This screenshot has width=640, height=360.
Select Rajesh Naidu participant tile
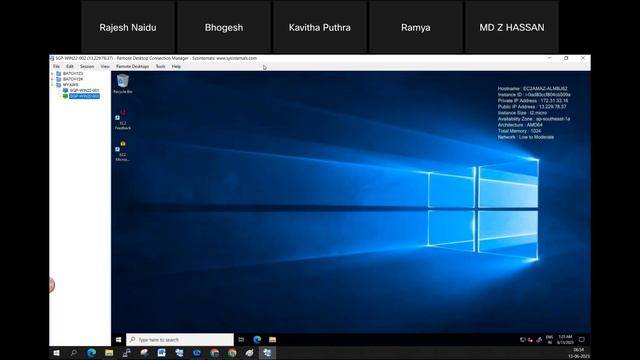(x=128, y=27)
